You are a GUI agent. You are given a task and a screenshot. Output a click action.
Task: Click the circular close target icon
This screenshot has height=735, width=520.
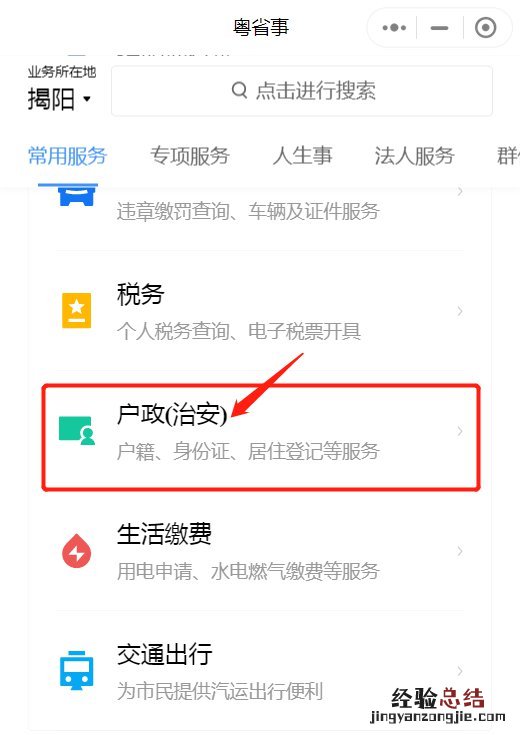(x=485, y=28)
